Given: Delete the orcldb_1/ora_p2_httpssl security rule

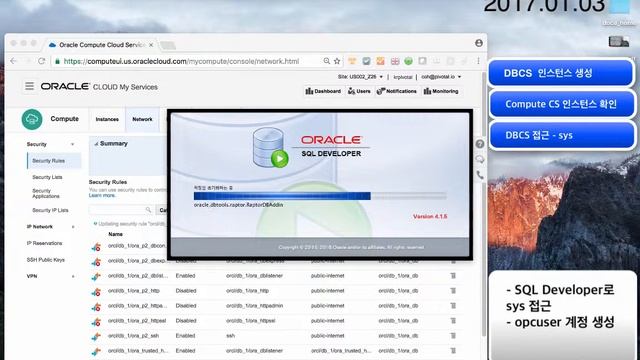Looking at the screenshot, I should pos(453,321).
